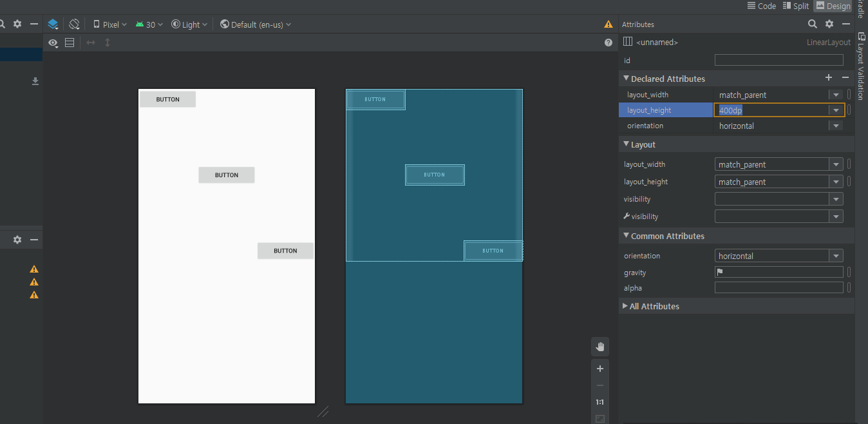Click the gravity input field
Image resolution: width=868 pixels, height=424 pixels.
(778, 272)
